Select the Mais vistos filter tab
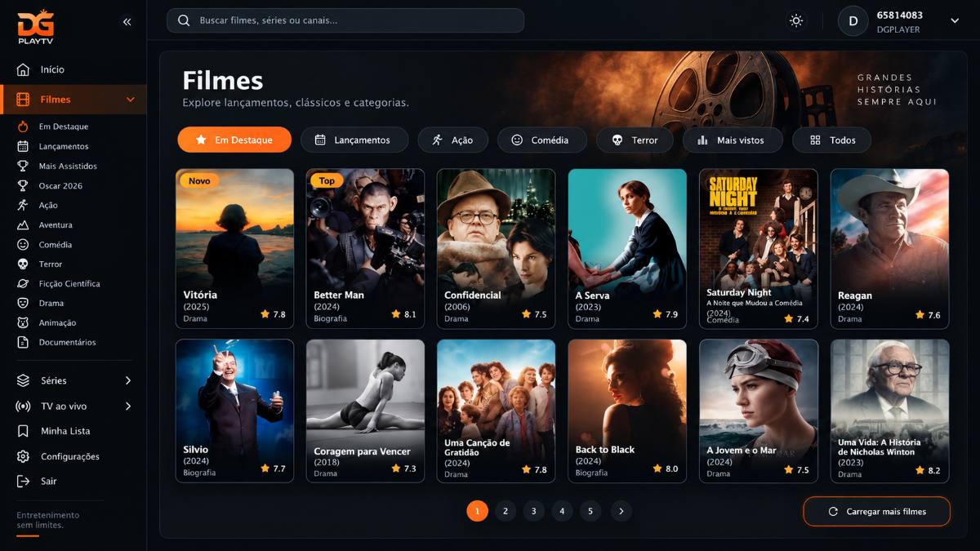The image size is (980, 551). [x=733, y=140]
